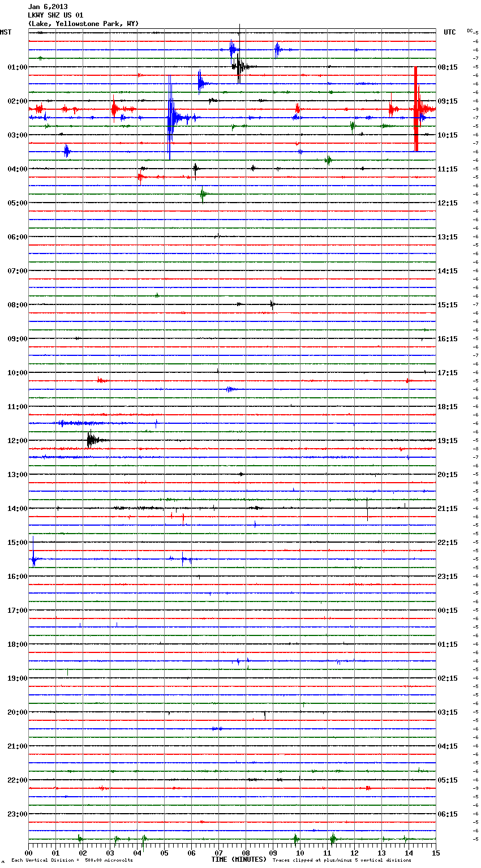
Task: Click the "Traces clipped at plus/minus 5 vertical divisions" note
Action: tap(342, 860)
